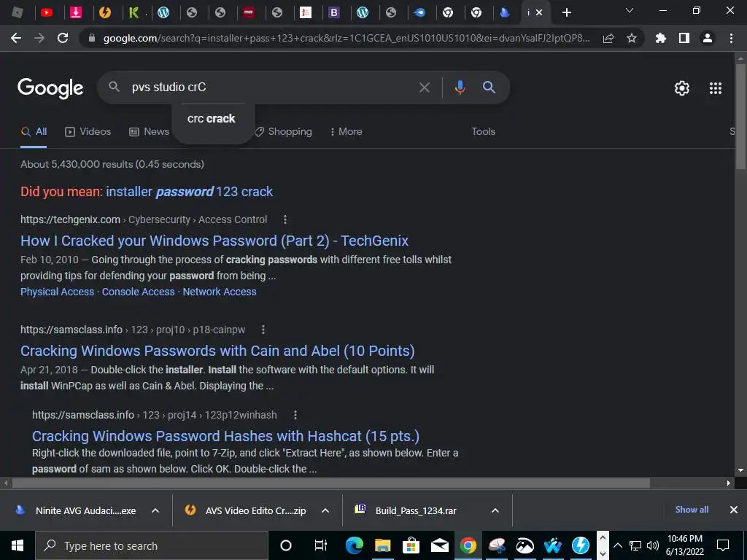Image resolution: width=747 pixels, height=560 pixels.
Task: Switch to the green K icon tab
Action: [134, 13]
